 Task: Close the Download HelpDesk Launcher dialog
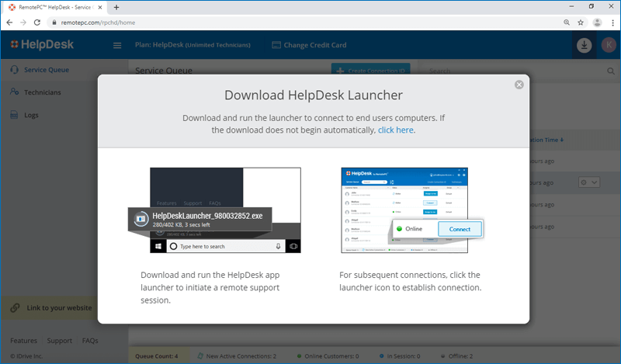click(519, 85)
